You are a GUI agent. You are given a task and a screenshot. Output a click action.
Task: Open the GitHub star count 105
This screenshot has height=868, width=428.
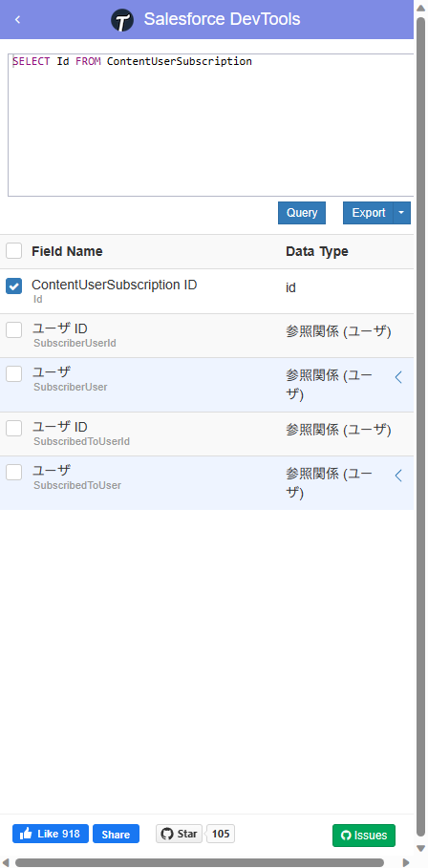(x=221, y=834)
